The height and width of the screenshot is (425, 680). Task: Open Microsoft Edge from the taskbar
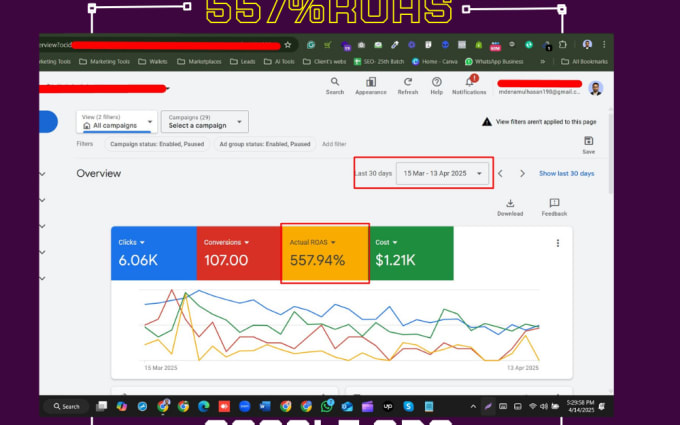pyautogui.click(x=203, y=406)
